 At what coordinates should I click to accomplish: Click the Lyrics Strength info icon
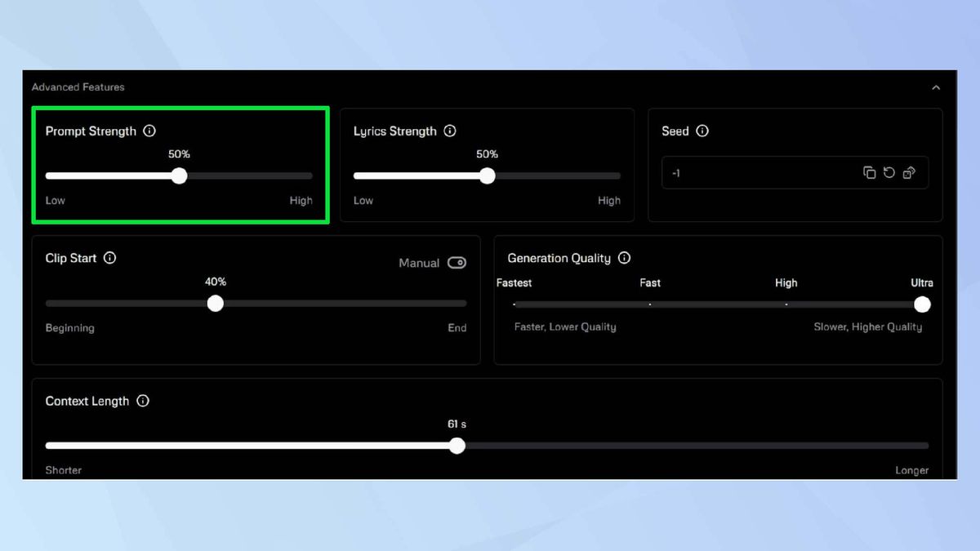click(450, 131)
